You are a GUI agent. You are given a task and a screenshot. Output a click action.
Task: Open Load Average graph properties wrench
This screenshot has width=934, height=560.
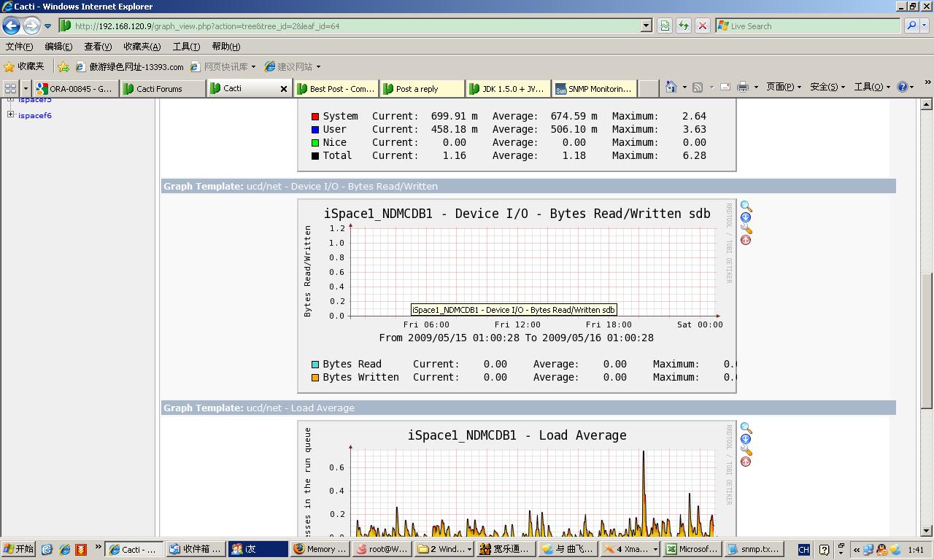[746, 451]
